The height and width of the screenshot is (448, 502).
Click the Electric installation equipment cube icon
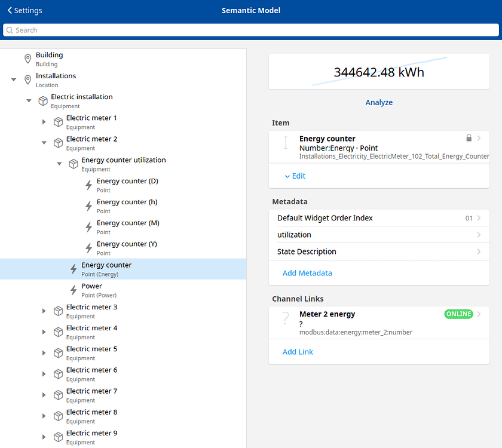[42, 100]
